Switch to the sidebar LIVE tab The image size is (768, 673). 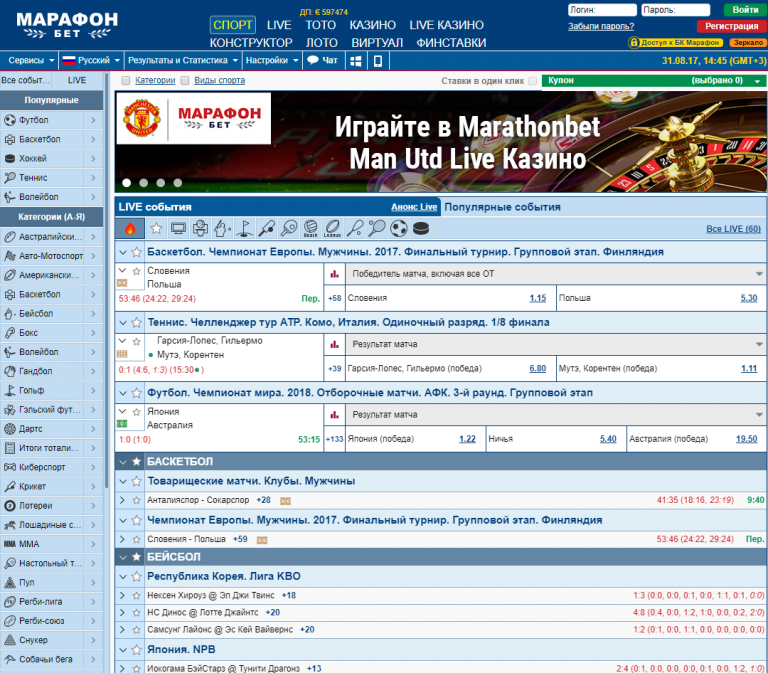click(77, 80)
